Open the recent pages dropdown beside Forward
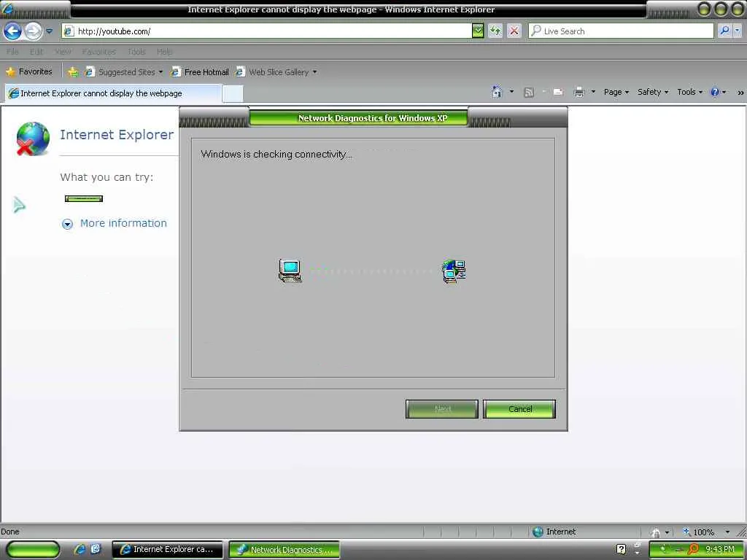 pos(49,31)
